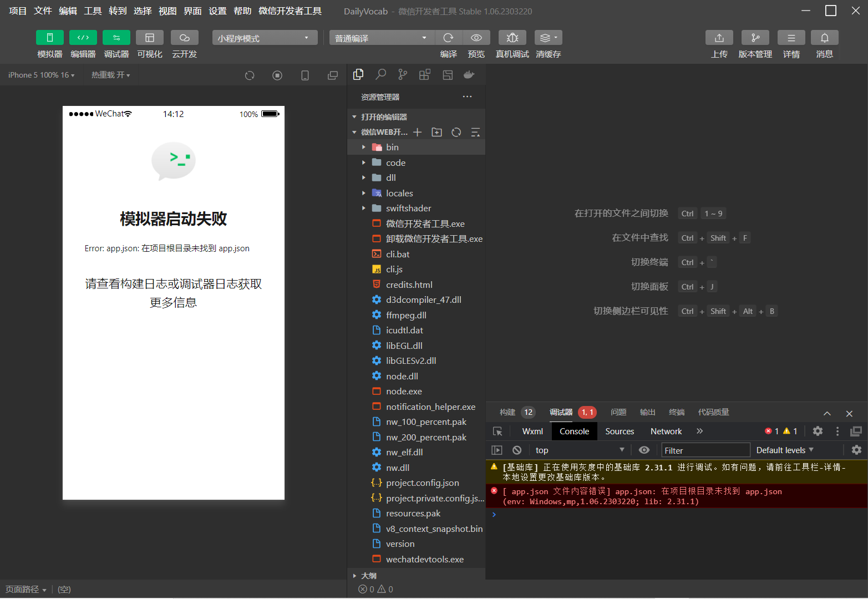Switch to the 问题 tab
868x599 pixels.
(x=618, y=412)
